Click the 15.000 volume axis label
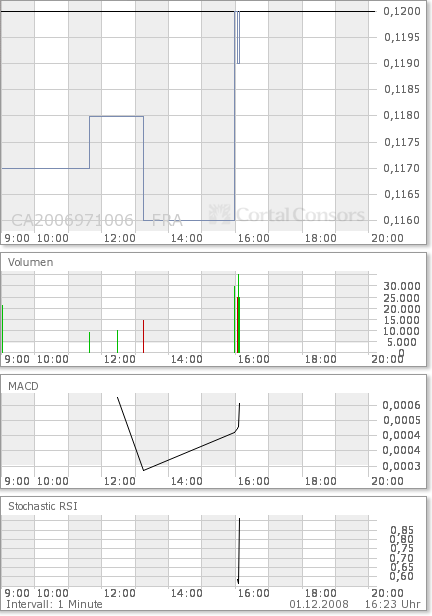The image size is (432, 616). (x=401, y=320)
